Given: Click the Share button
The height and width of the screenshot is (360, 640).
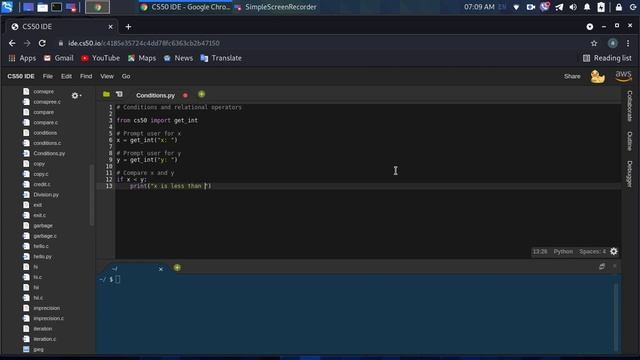Looking at the screenshot, I should pyautogui.click(x=572, y=76).
